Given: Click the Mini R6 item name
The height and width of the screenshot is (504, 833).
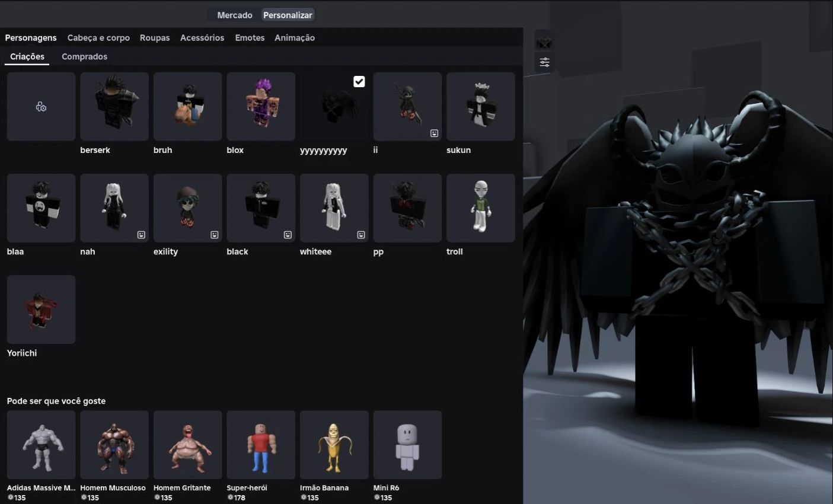Looking at the screenshot, I should tap(386, 488).
